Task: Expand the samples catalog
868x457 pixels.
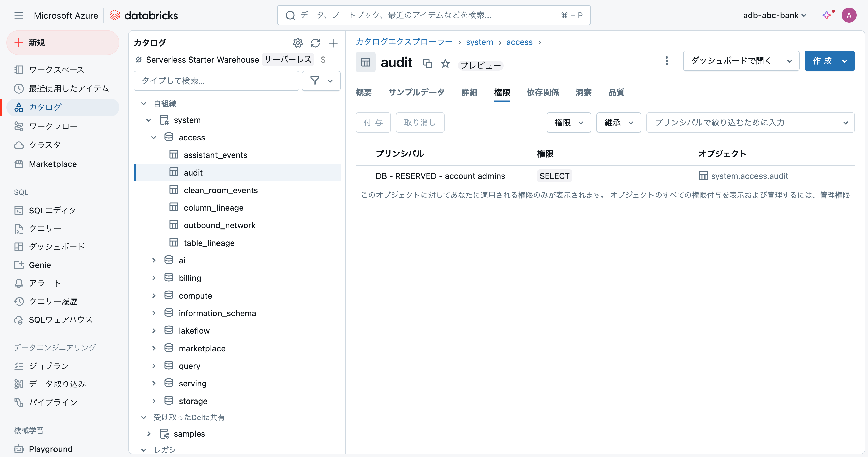Action: pyautogui.click(x=149, y=434)
